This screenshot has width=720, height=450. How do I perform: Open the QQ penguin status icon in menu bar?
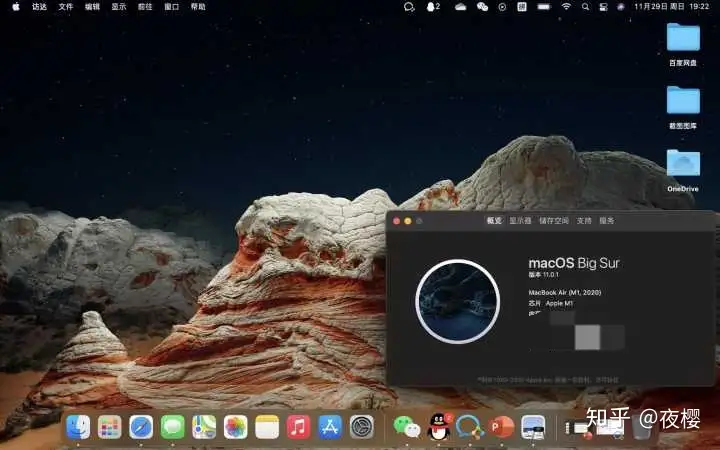tap(433, 6)
